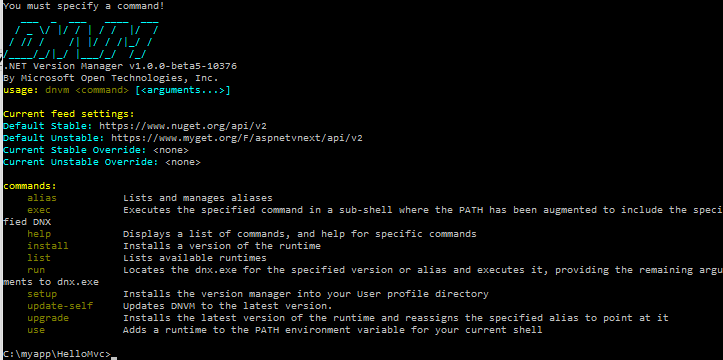Click the 'help' command name
The image size is (723, 360).
(39, 234)
